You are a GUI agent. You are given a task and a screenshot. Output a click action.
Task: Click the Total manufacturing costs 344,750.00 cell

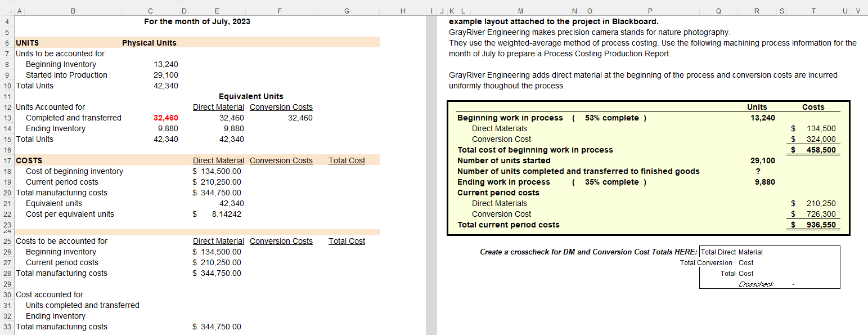[x=217, y=192]
